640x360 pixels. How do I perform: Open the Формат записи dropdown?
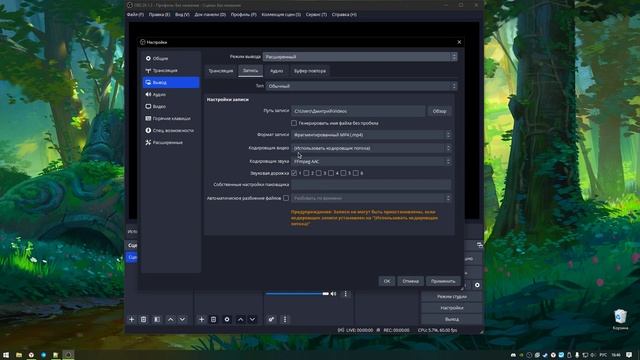pyautogui.click(x=371, y=135)
